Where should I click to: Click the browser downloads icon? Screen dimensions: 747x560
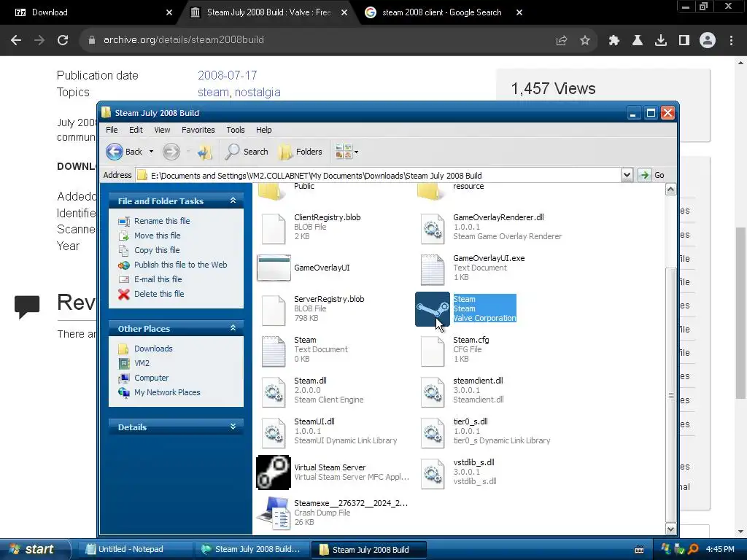[661, 40]
